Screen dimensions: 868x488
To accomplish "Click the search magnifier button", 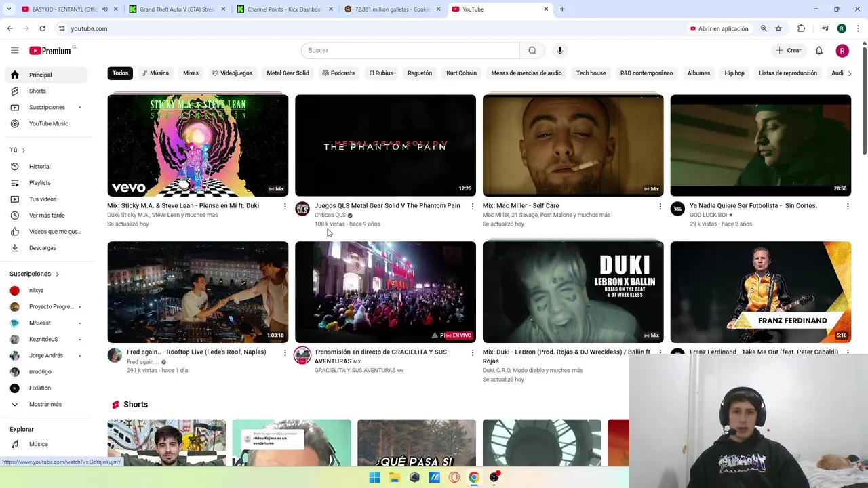I will coord(532,50).
